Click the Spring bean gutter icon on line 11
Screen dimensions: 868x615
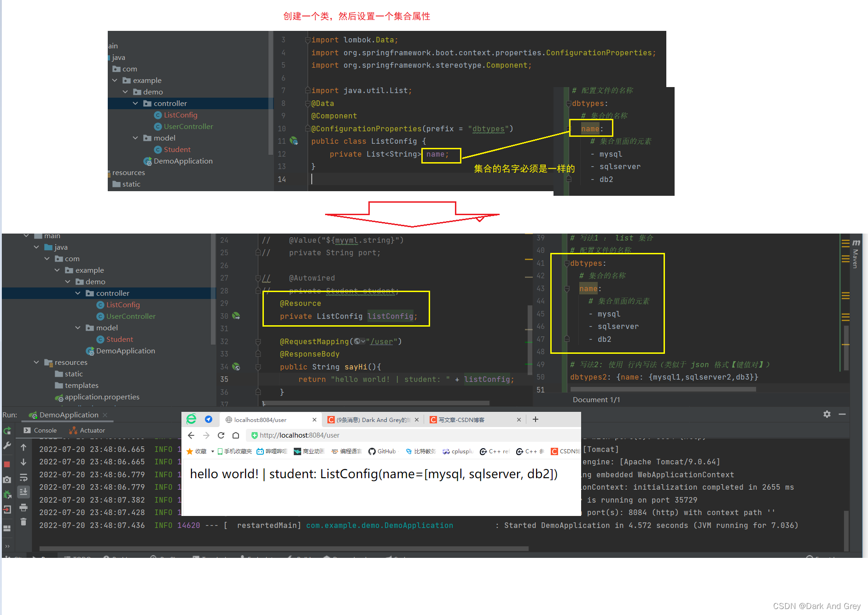[x=294, y=141]
